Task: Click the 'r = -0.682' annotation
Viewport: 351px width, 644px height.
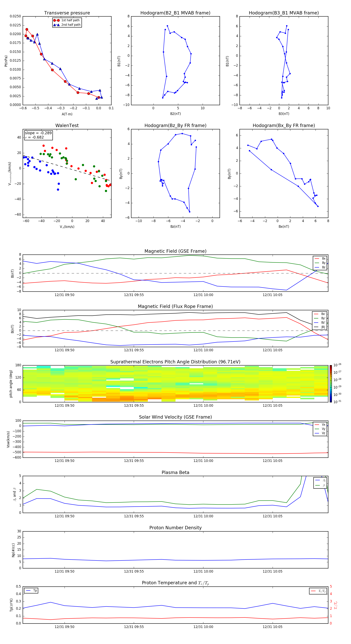Action: click(x=35, y=137)
